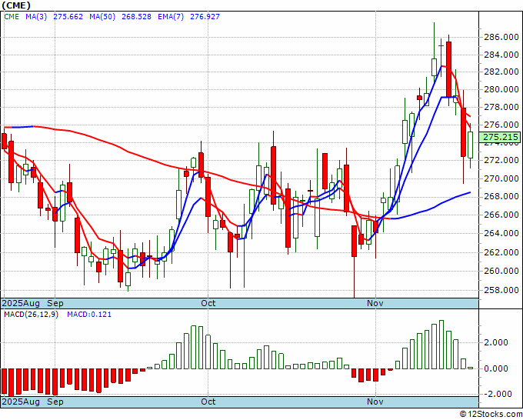Viewport: 523px width, 420px height.
Task: Click the 270.000 price axis label
Action: point(501,178)
